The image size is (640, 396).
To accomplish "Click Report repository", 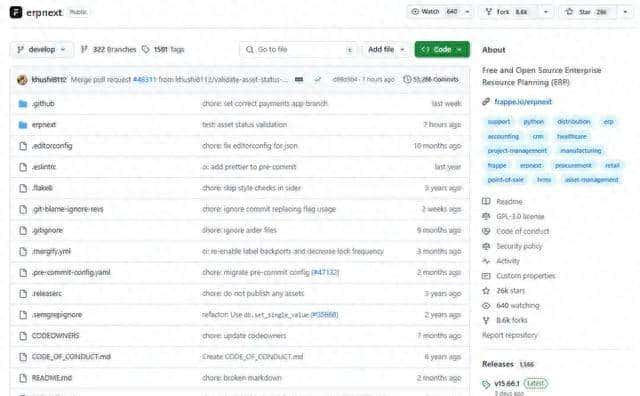I will [510, 335].
